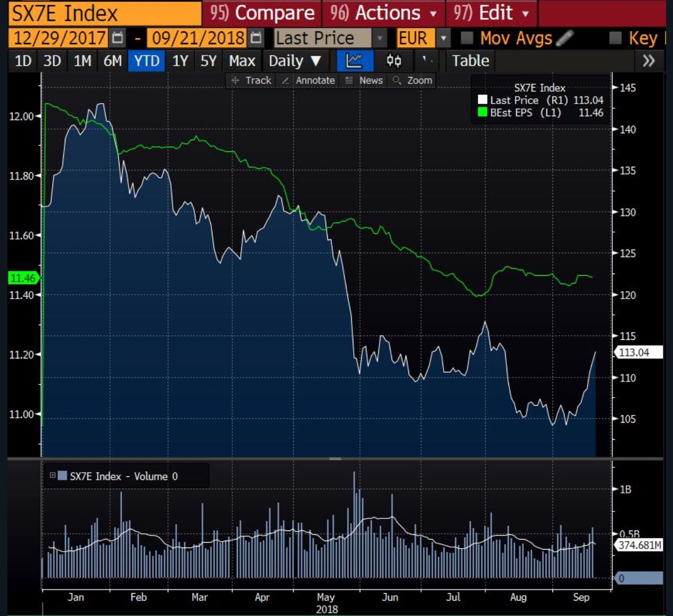The height and width of the screenshot is (616, 673).
Task: Collapse the volume panel legend box icon
Action: [x=53, y=475]
